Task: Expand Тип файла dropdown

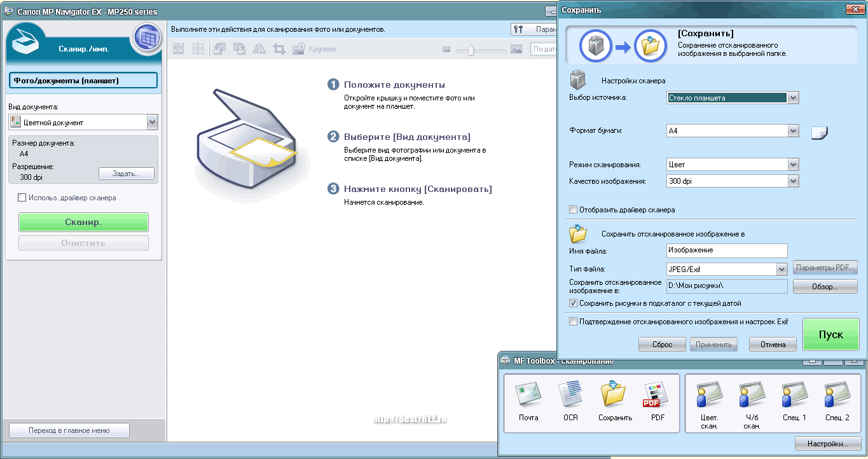Action: pyautogui.click(x=782, y=270)
